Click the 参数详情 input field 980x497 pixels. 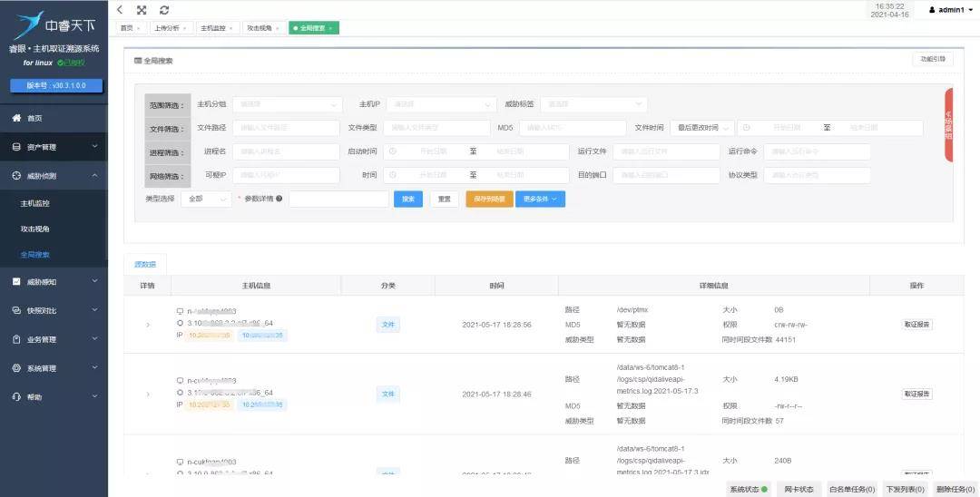point(338,200)
